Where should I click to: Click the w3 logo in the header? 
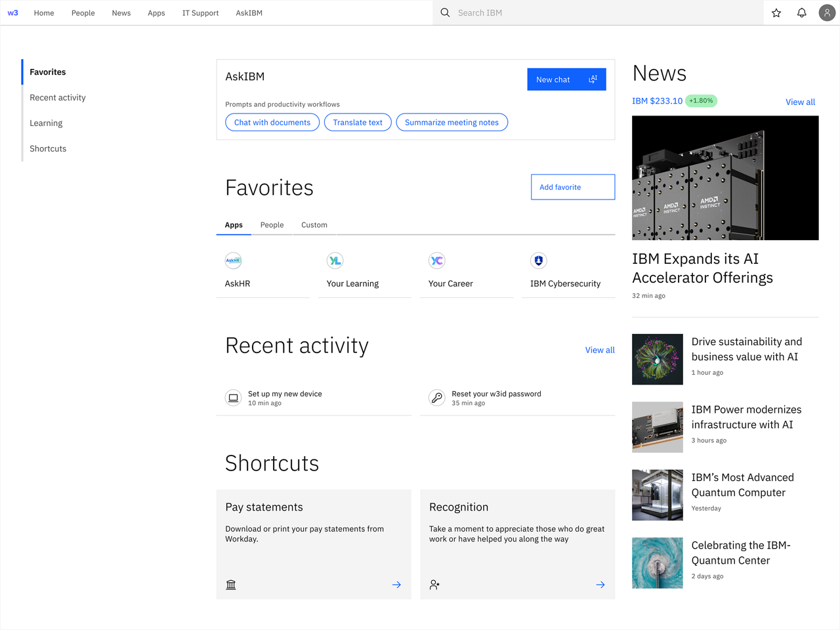click(x=12, y=12)
